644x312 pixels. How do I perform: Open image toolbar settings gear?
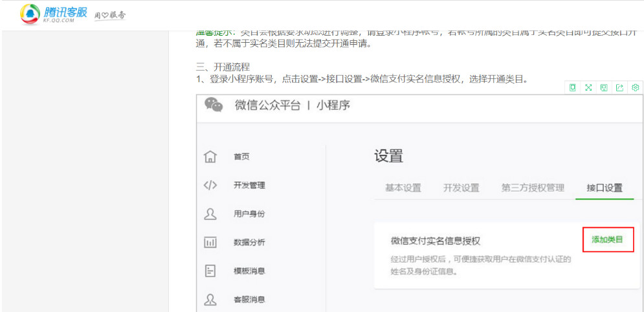[x=636, y=87]
